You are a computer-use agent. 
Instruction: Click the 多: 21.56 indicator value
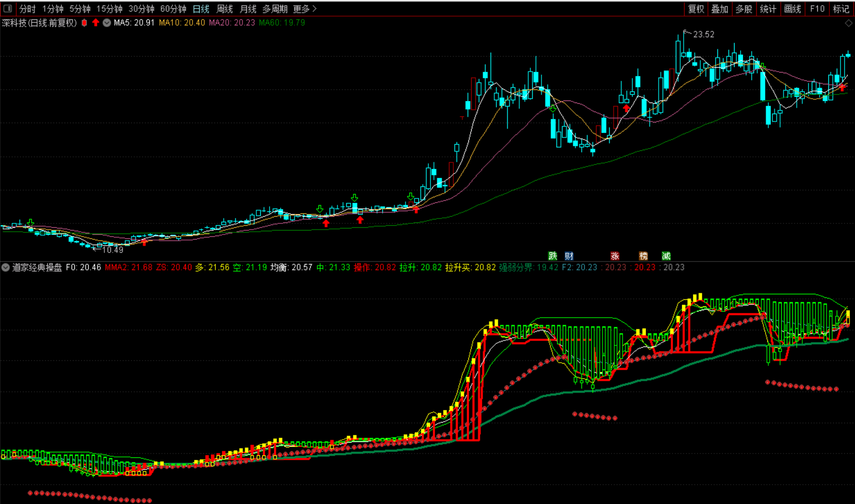(x=212, y=267)
